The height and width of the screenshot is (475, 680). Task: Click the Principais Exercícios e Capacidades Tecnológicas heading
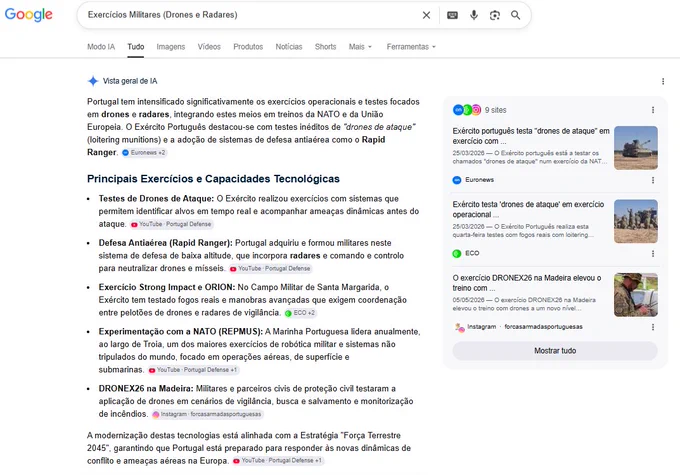coord(213,179)
